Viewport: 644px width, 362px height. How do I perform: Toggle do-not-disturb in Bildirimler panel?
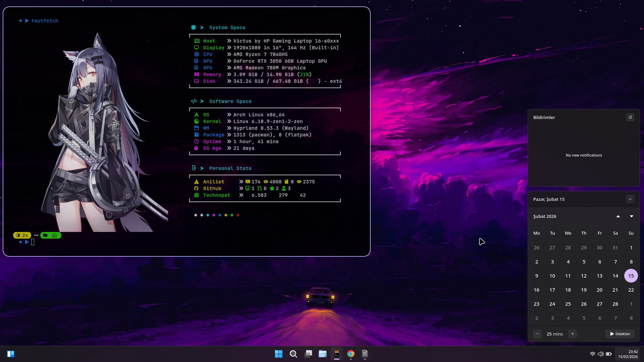pos(630,117)
